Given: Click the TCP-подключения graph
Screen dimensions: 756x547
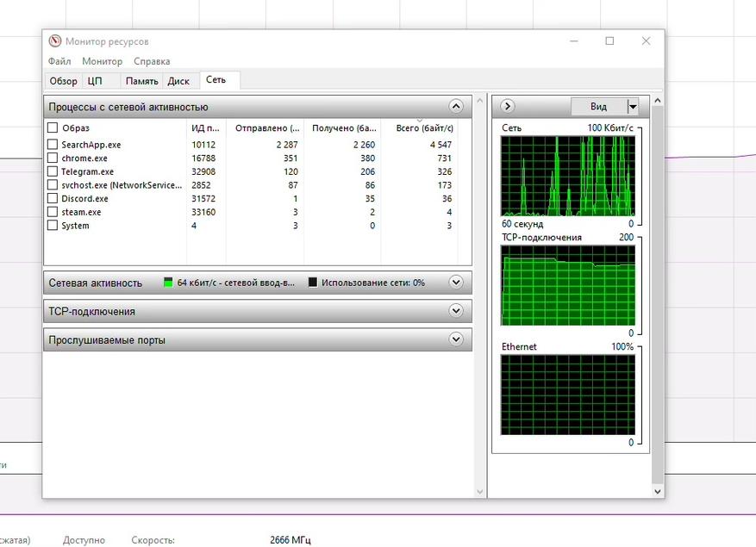Looking at the screenshot, I should (x=568, y=285).
